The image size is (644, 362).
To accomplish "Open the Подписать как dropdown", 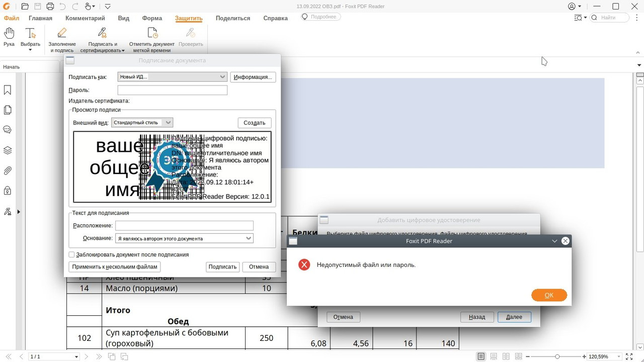I will click(x=173, y=76).
